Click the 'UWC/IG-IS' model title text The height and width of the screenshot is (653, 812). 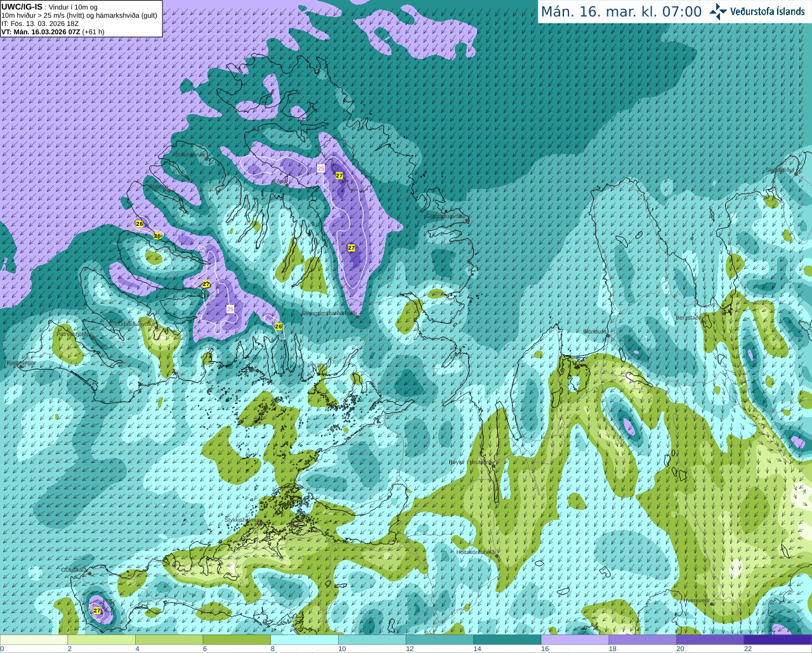(22, 6)
